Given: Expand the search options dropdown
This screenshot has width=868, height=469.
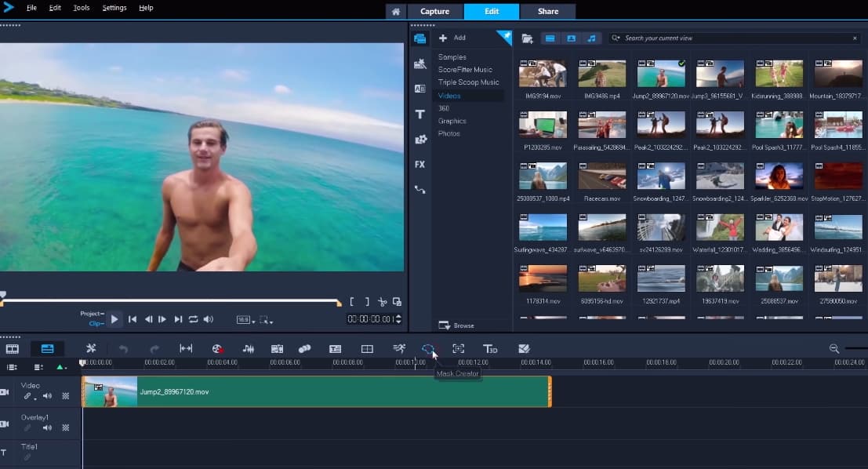Looking at the screenshot, I should [616, 38].
